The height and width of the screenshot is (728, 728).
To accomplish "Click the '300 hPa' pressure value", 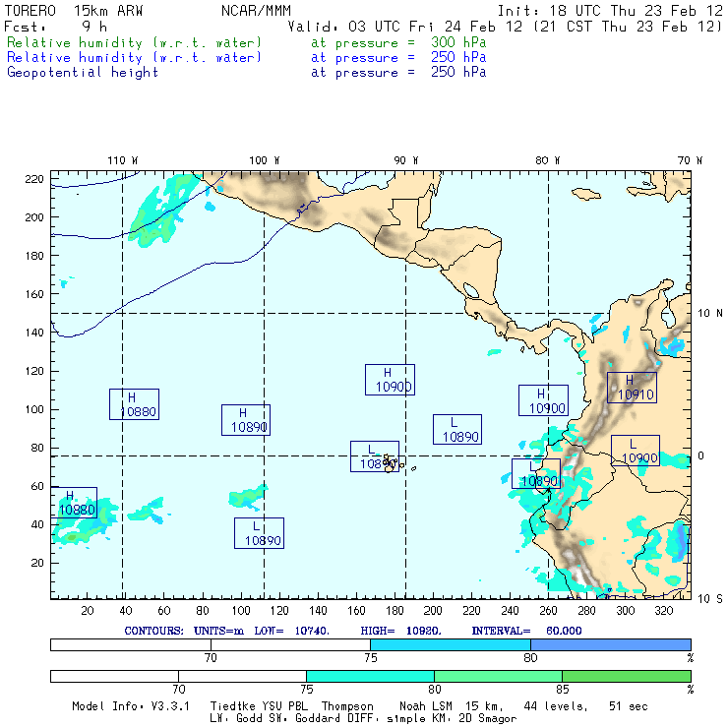I will (x=458, y=42).
